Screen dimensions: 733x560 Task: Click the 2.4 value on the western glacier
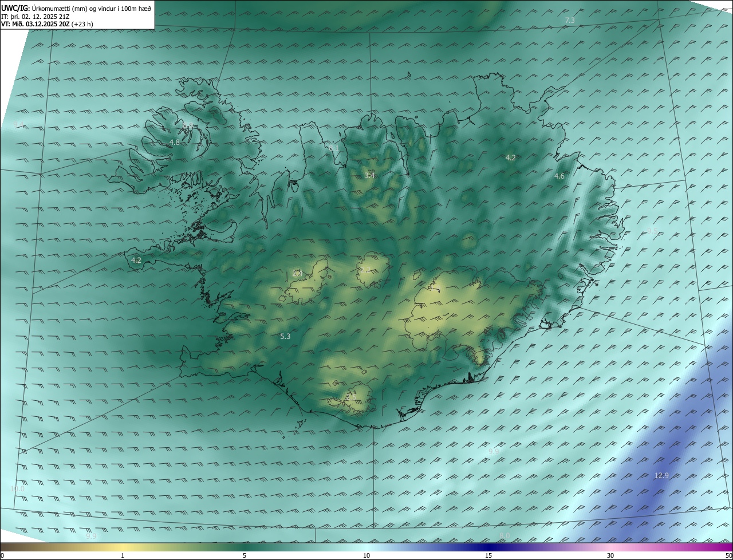[297, 274]
